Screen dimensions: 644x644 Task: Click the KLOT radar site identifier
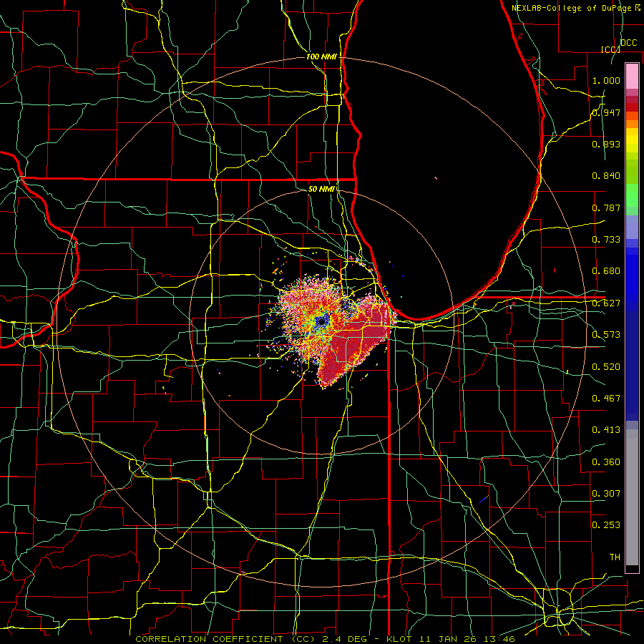(399, 639)
